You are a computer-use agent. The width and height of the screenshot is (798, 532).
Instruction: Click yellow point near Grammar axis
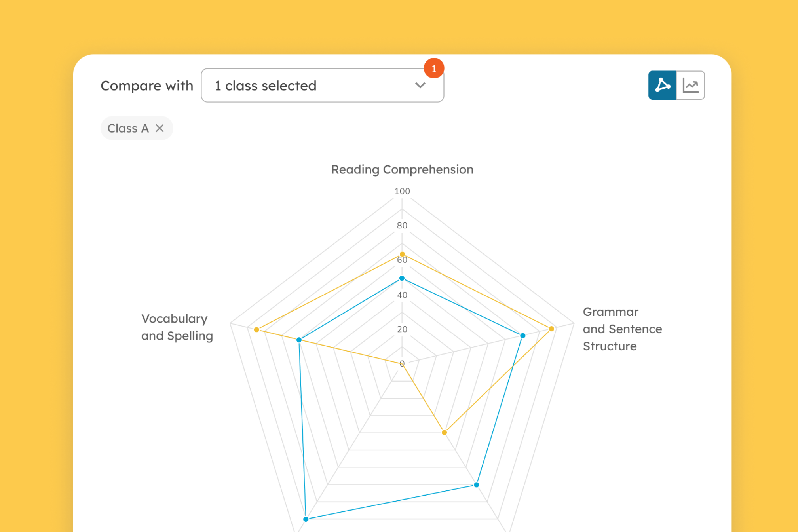tap(551, 329)
